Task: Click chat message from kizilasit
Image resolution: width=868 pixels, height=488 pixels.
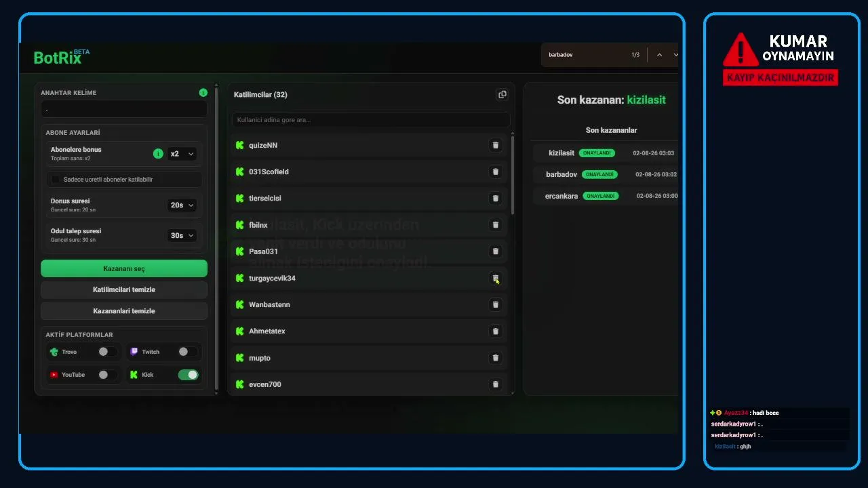Action: (x=733, y=447)
